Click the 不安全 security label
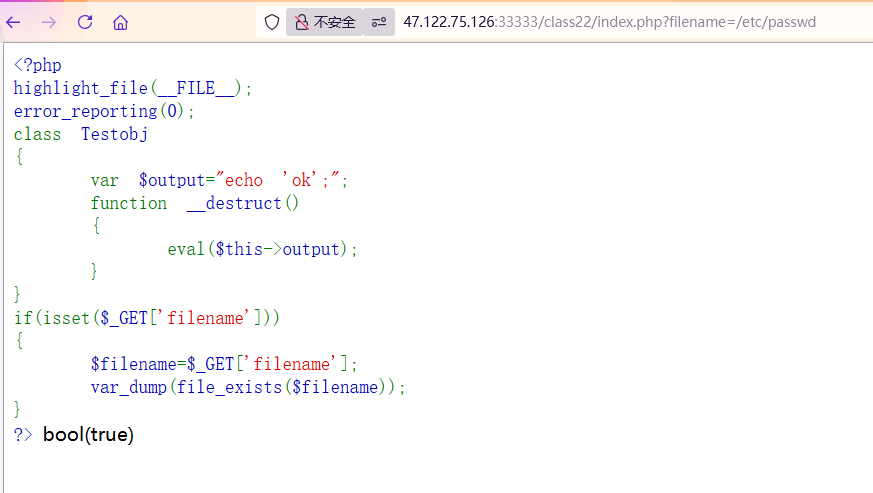 pos(334,22)
